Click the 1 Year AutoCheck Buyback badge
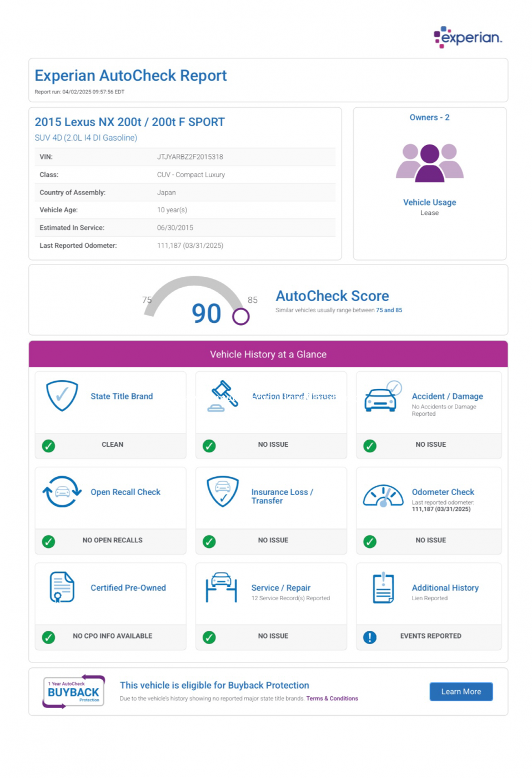 [x=73, y=692]
